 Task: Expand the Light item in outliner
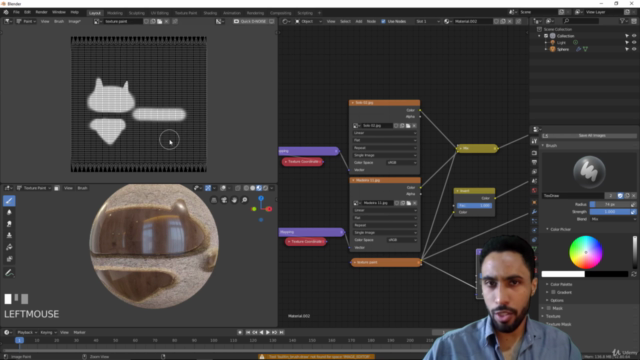pyautogui.click(x=546, y=42)
